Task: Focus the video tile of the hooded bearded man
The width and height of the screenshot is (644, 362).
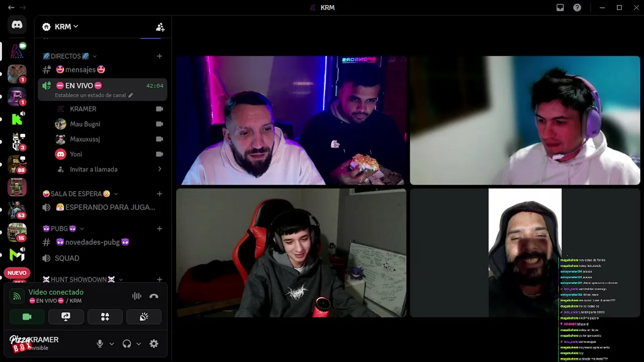Action: tap(525, 253)
